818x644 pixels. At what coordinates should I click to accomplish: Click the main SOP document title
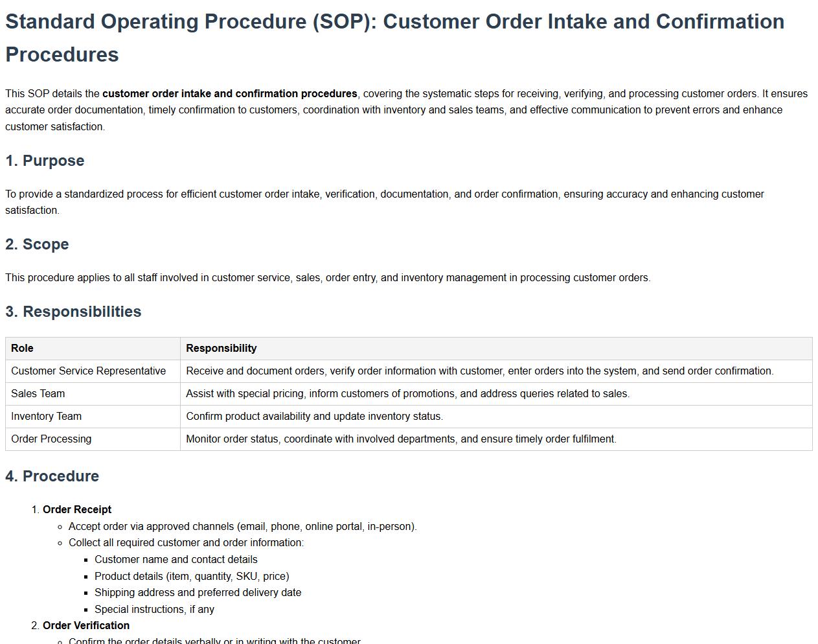click(394, 38)
